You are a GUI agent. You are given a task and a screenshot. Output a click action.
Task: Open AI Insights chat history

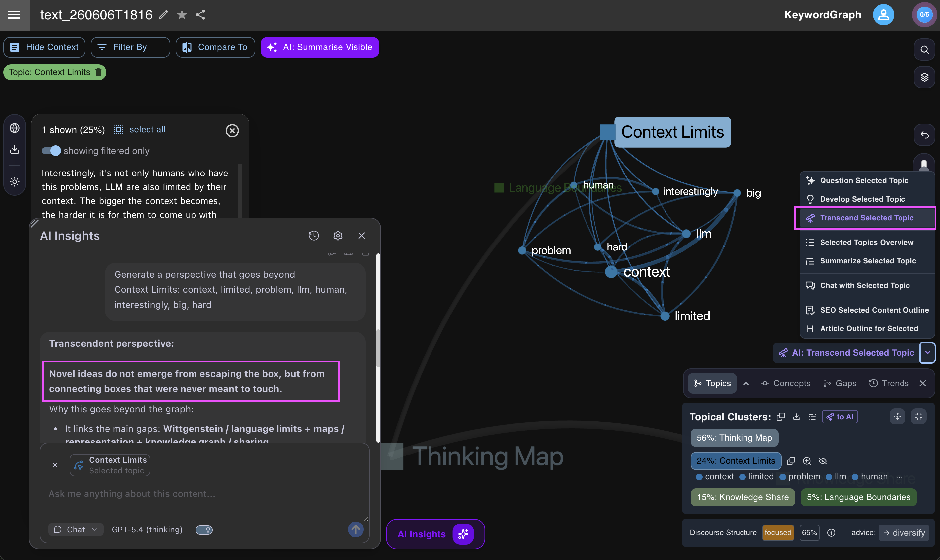pyautogui.click(x=314, y=236)
